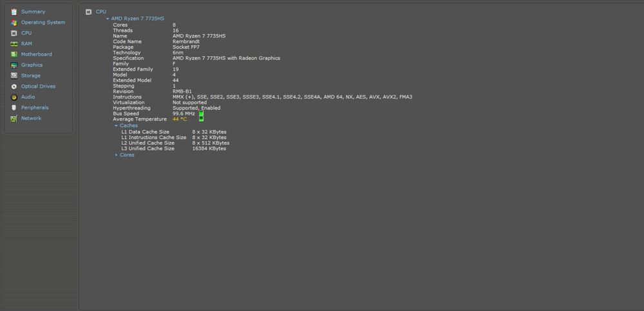The height and width of the screenshot is (311, 644).
Task: Click the CPU icon in the main panel header
Action: point(88,12)
